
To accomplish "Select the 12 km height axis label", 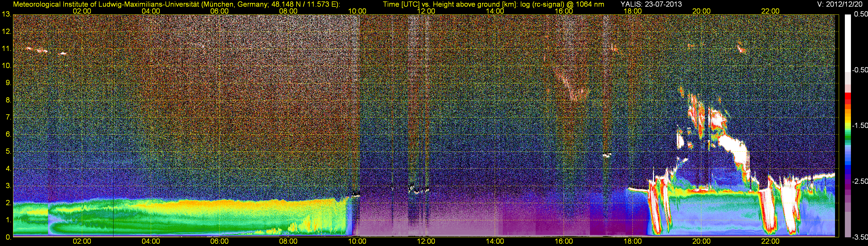I will pos(6,32).
